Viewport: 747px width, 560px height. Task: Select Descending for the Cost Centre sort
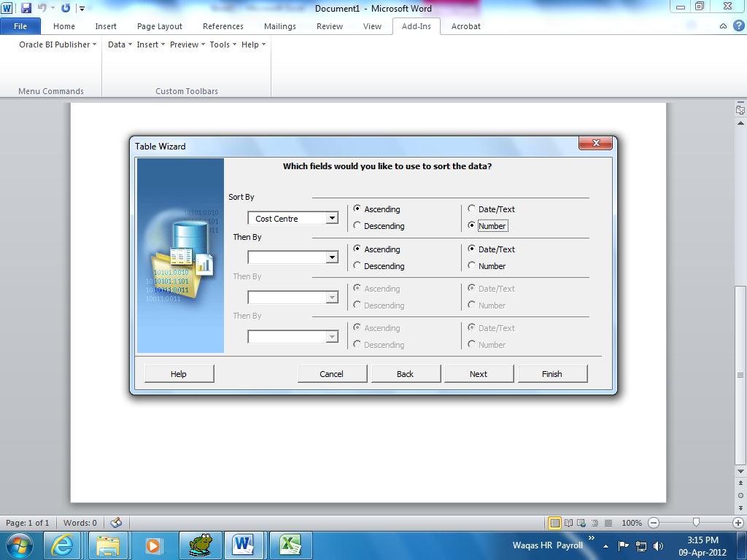coord(357,226)
